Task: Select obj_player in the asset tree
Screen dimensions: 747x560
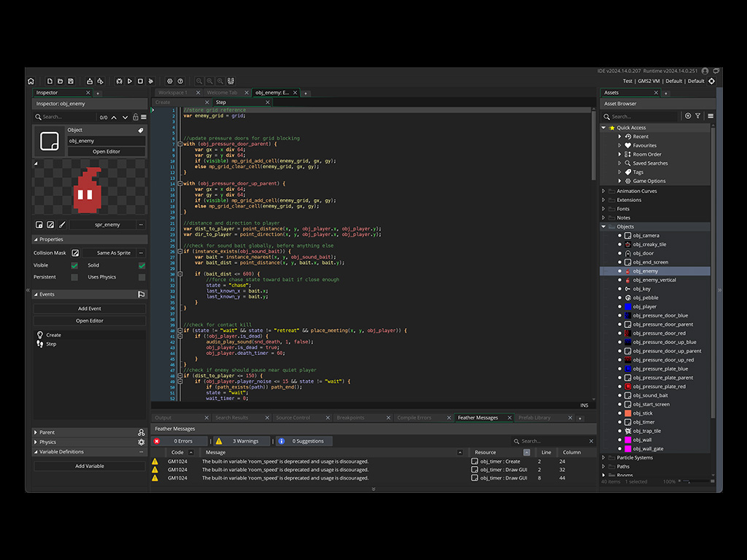Action: (644, 307)
